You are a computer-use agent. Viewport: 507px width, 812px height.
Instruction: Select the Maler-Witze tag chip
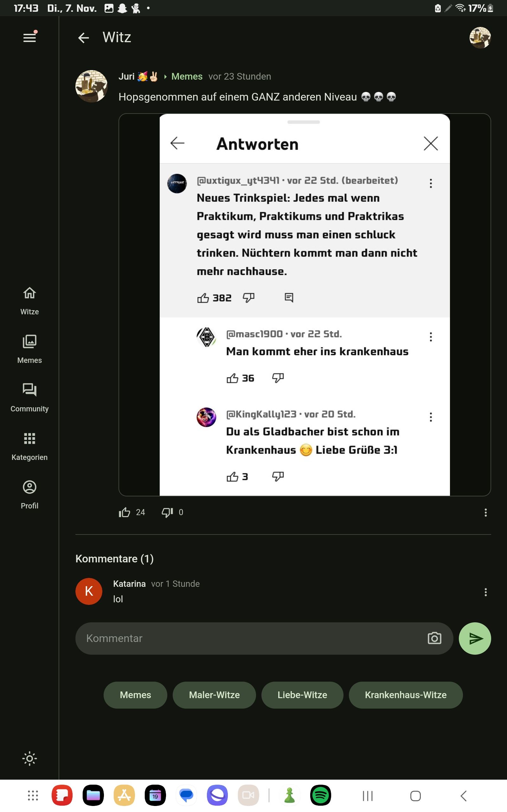pos(214,695)
